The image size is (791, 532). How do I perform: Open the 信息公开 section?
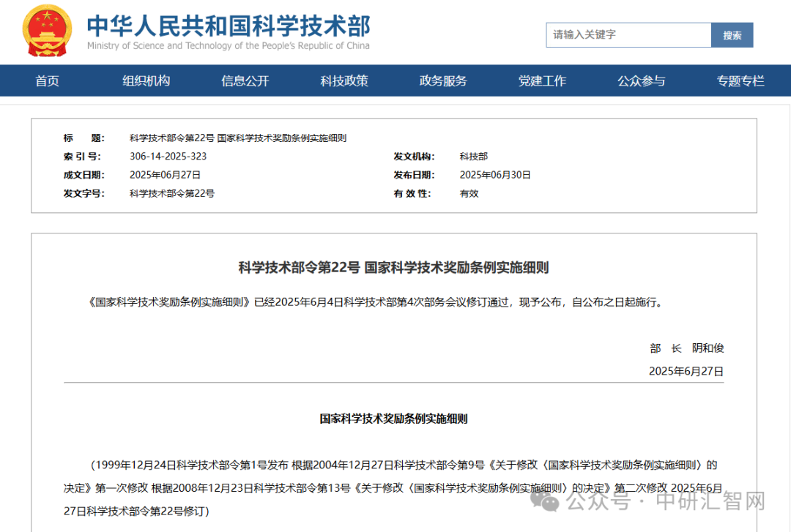(x=245, y=80)
